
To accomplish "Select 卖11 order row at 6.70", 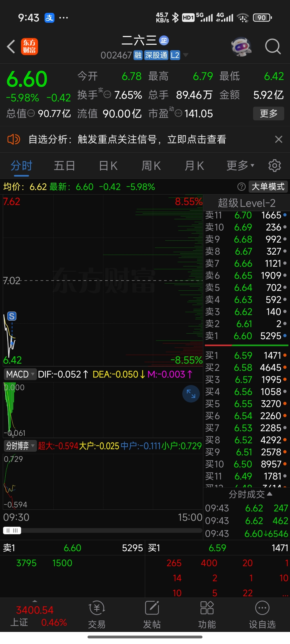I will 246,215.
